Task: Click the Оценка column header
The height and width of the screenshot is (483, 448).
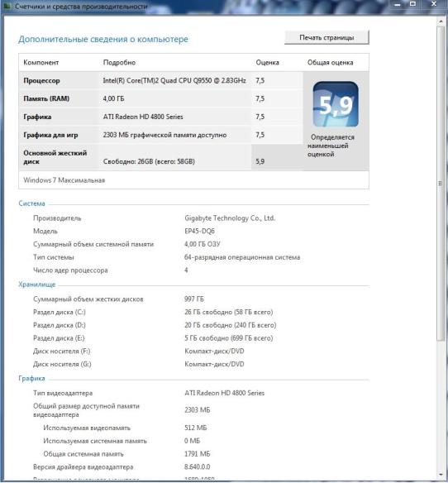Action: click(267, 63)
